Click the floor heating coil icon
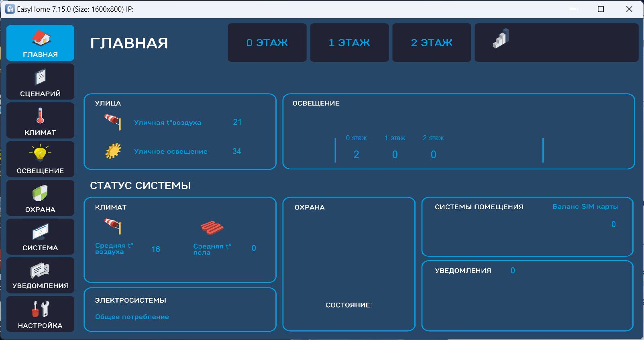The height and width of the screenshot is (340, 644). tap(212, 228)
